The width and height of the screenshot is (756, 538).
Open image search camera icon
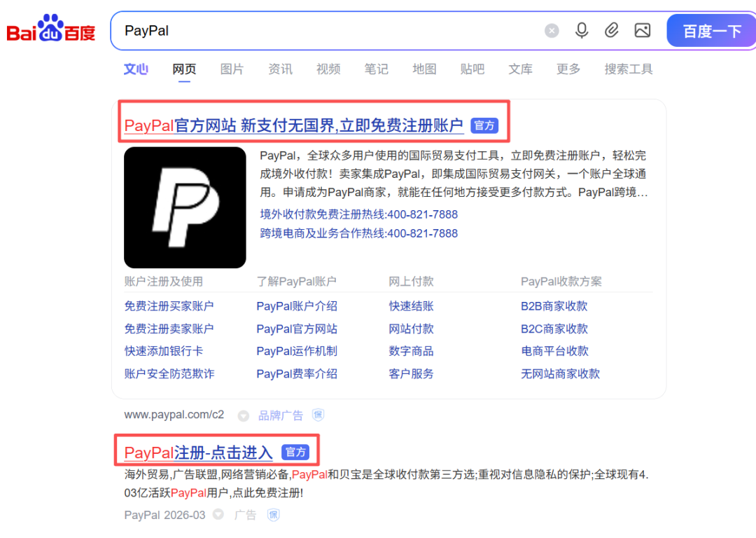pyautogui.click(x=642, y=30)
